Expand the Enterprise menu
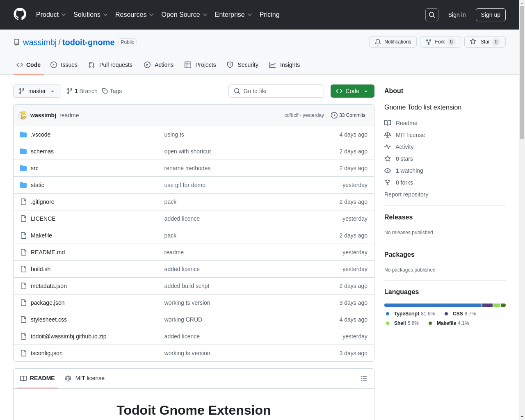This screenshot has width=525, height=420. coord(233,15)
